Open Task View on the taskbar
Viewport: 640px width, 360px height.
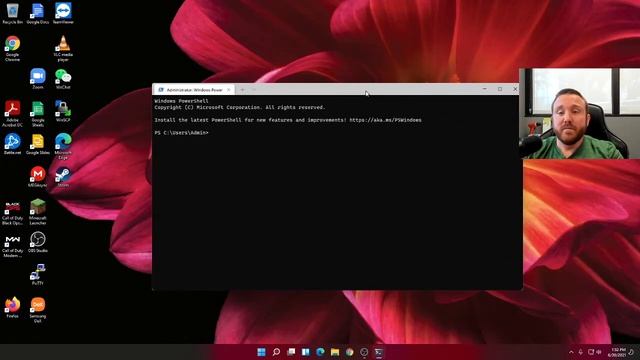(291, 352)
